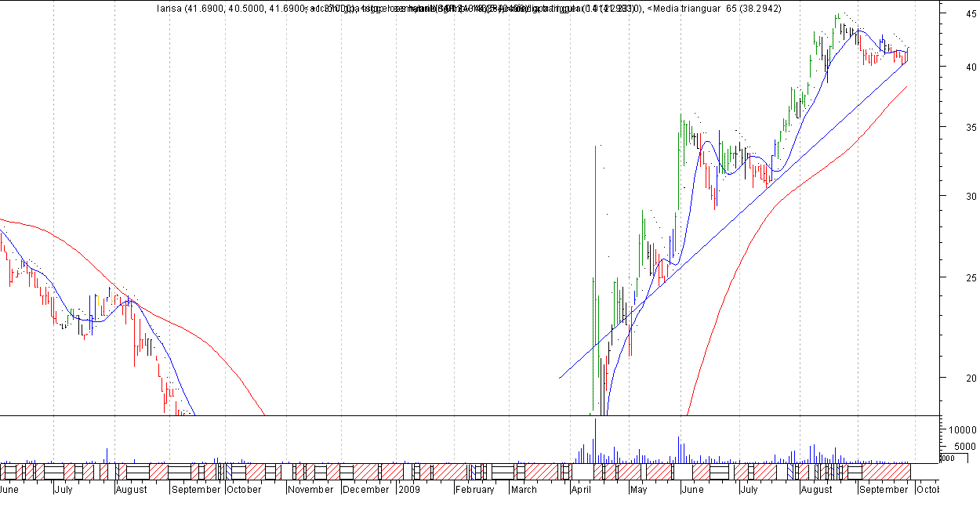Select the 30 price axis value

tap(971, 196)
